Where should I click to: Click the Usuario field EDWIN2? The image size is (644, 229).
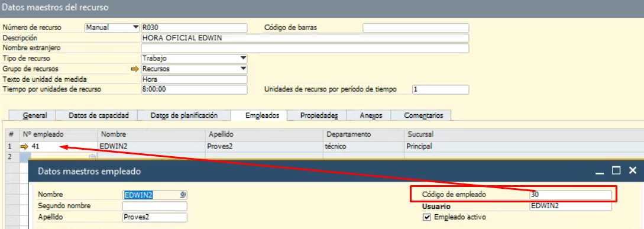(571, 206)
